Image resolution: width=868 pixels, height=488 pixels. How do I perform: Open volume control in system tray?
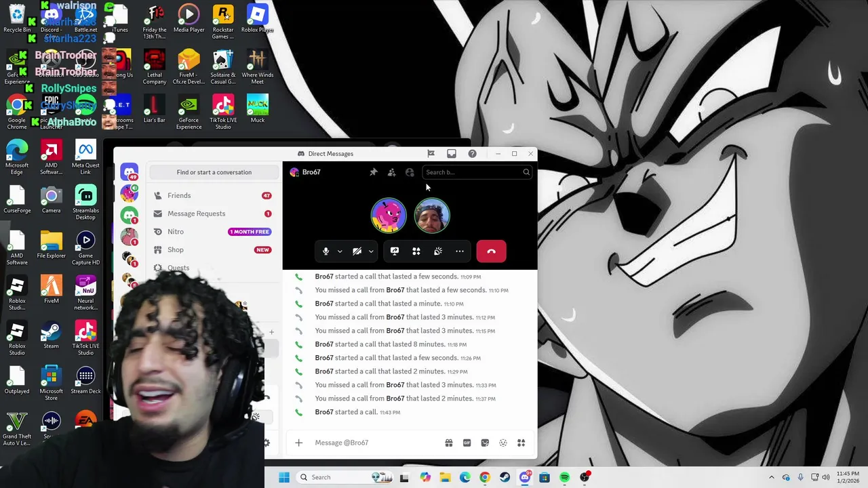827,477
